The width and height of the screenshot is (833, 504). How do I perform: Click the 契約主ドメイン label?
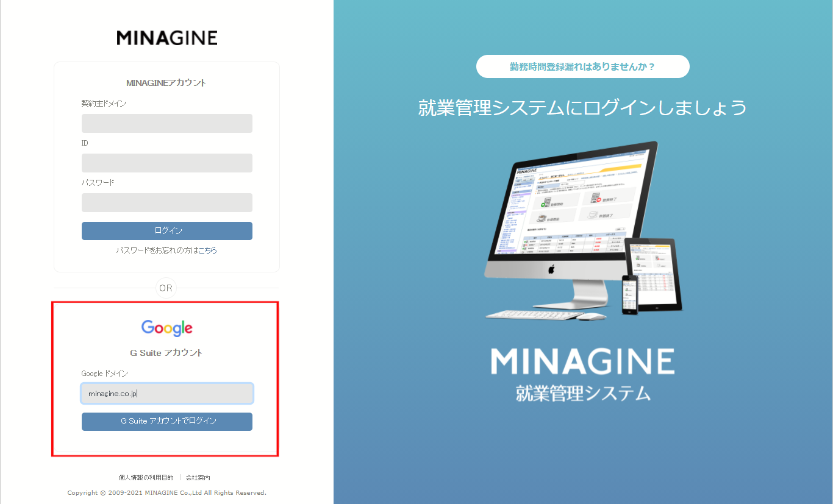tap(104, 104)
